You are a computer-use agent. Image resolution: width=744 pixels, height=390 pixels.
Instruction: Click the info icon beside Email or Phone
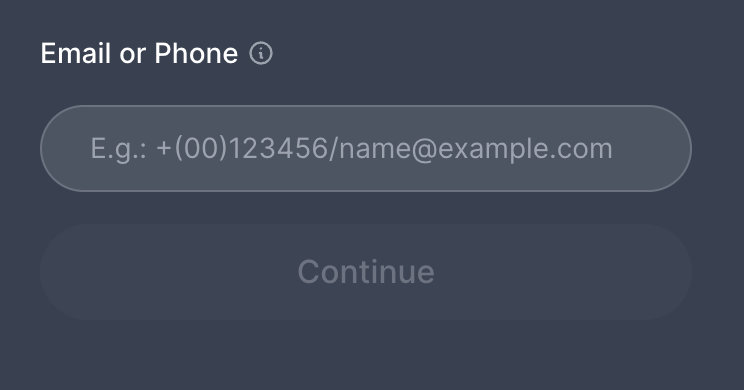pyautogui.click(x=261, y=53)
